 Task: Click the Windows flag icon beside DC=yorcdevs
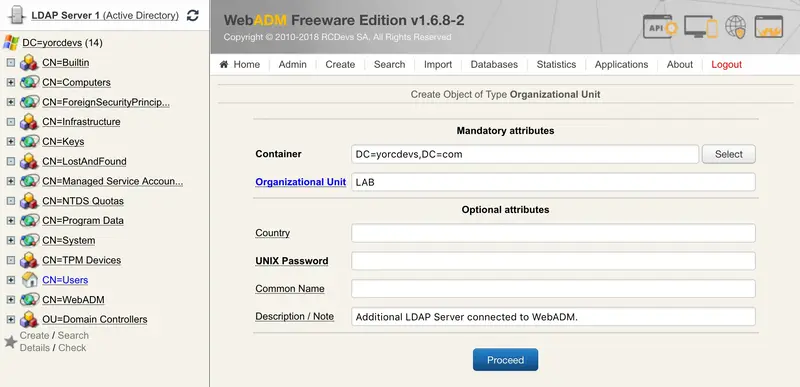point(11,43)
